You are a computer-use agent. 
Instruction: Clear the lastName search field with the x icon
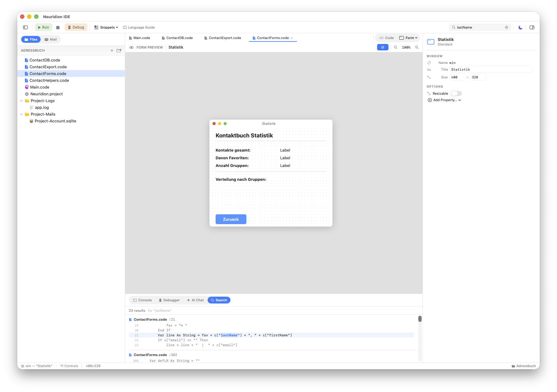(507, 27)
